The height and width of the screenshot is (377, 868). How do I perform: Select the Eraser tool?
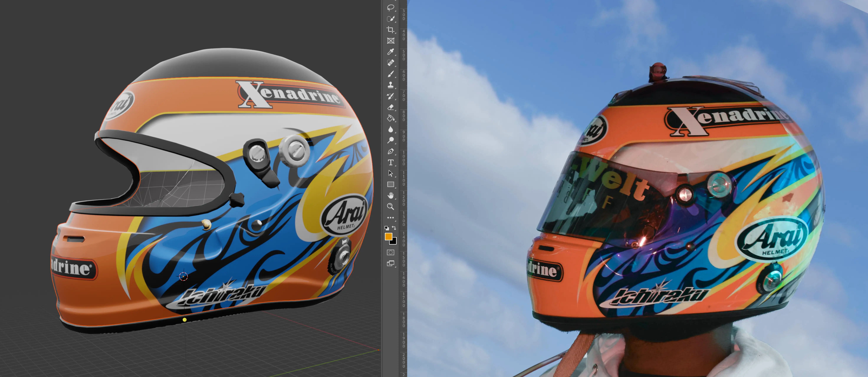tap(391, 107)
